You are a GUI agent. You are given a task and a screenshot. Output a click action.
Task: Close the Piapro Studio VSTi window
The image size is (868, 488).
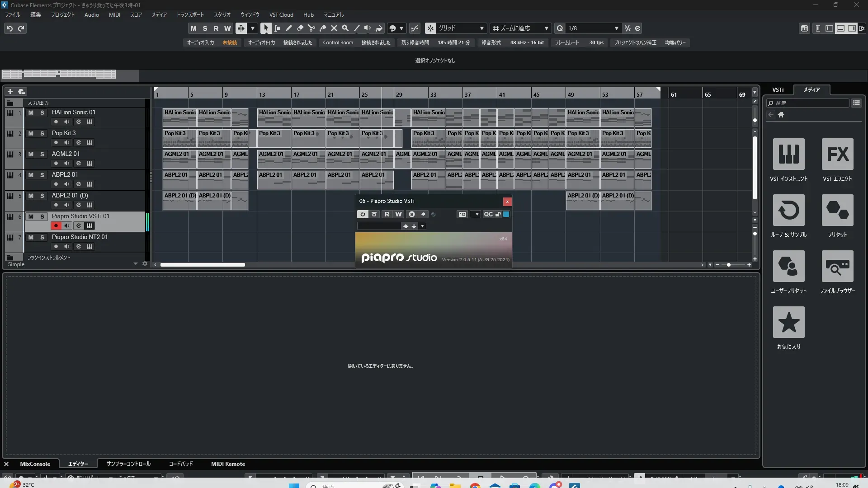[507, 202]
